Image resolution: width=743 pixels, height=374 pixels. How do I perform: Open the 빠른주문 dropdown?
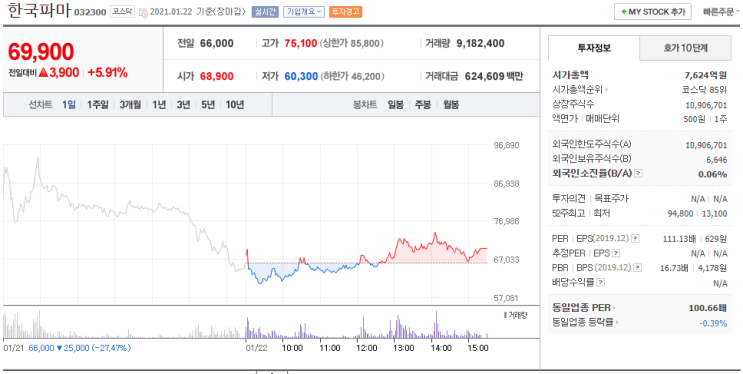(x=721, y=12)
